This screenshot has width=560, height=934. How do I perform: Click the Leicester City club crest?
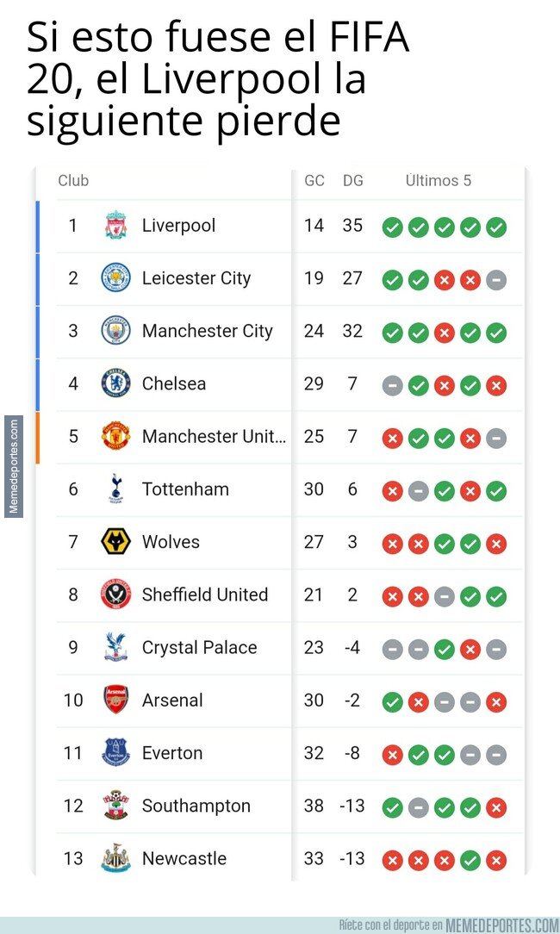coord(115,277)
